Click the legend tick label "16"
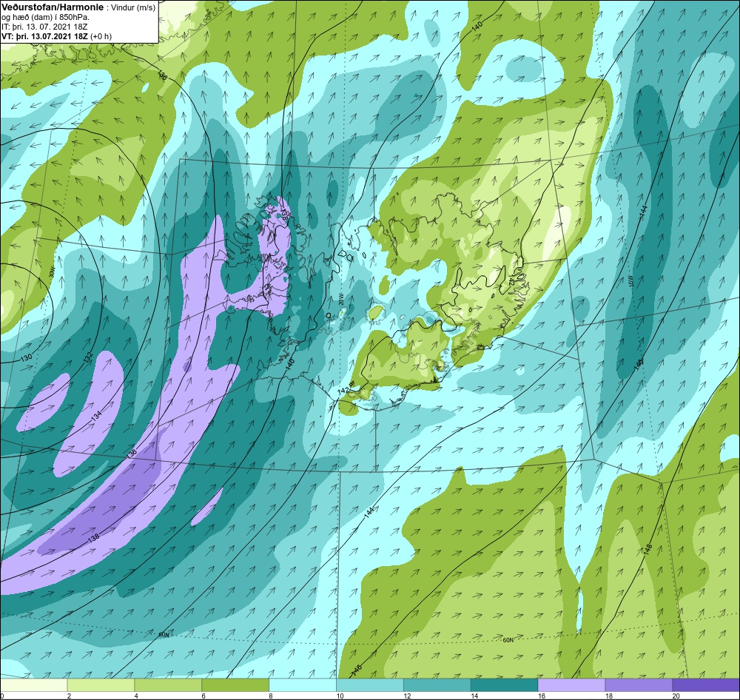 (541, 696)
